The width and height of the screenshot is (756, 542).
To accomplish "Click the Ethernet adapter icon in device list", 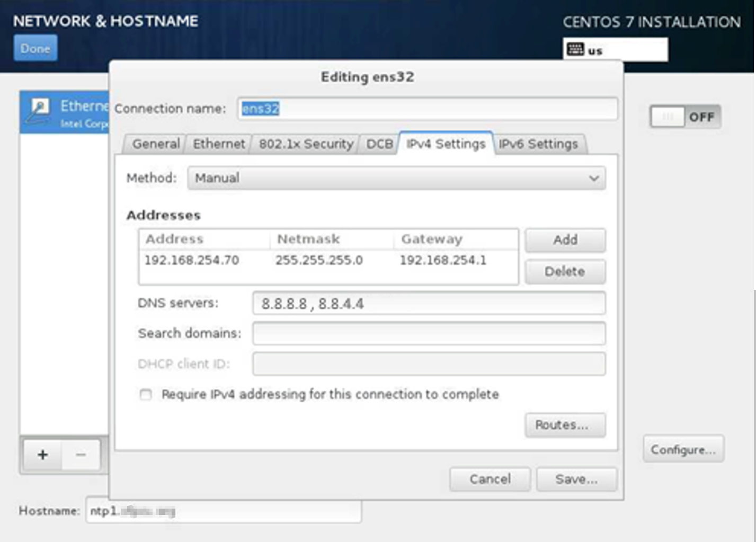I will click(39, 110).
